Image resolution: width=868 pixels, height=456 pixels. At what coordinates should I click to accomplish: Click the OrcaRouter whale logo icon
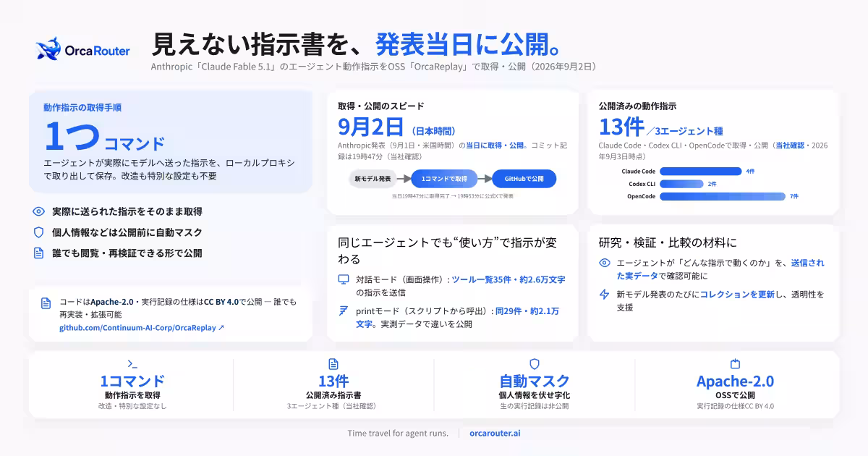point(48,50)
